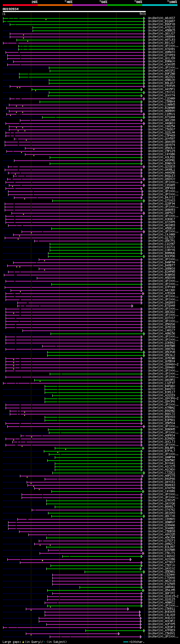Select the UniRef100_Q5EN81 label
The image size is (180, 644).
click(x=161, y=571)
